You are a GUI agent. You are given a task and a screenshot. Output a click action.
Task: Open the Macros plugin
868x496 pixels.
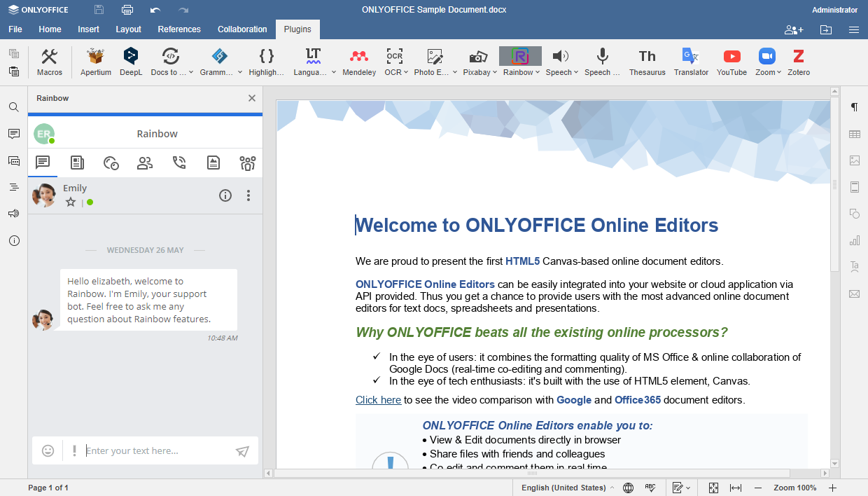coord(50,62)
